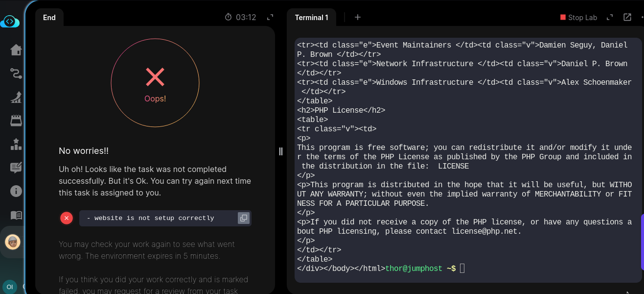This screenshot has width=644, height=294.
Task: Expand the End task panel fullscreen
Action: click(x=270, y=17)
